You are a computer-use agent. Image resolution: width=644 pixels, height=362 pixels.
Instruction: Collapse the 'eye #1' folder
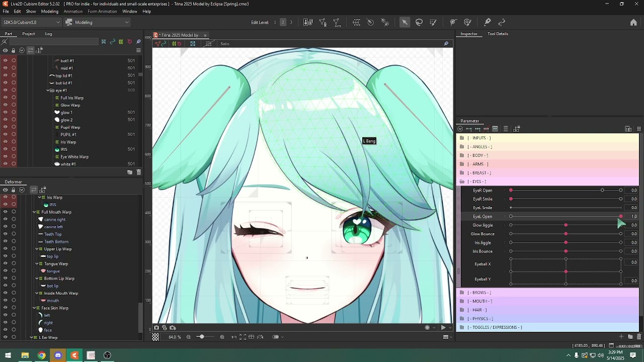[x=48, y=90]
